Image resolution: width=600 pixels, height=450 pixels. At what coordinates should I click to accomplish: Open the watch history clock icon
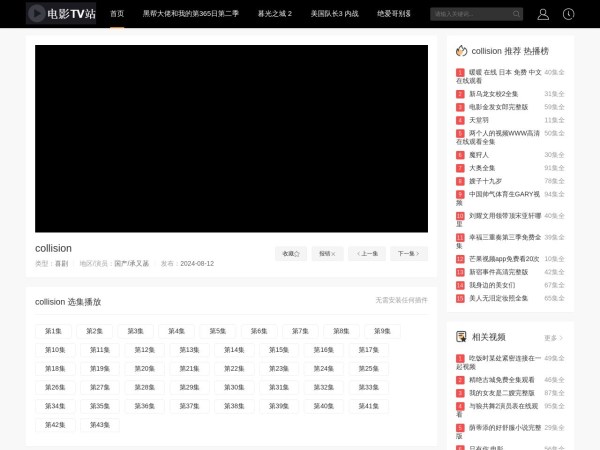[569, 14]
